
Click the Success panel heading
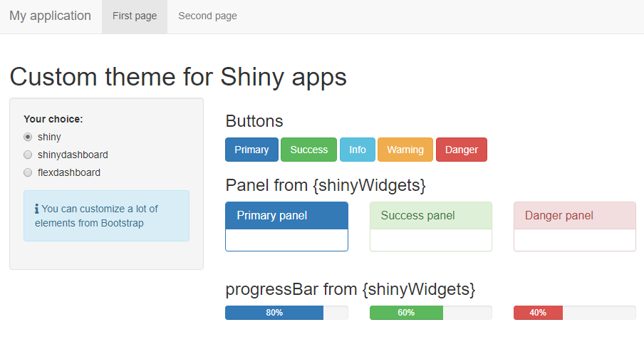point(430,216)
